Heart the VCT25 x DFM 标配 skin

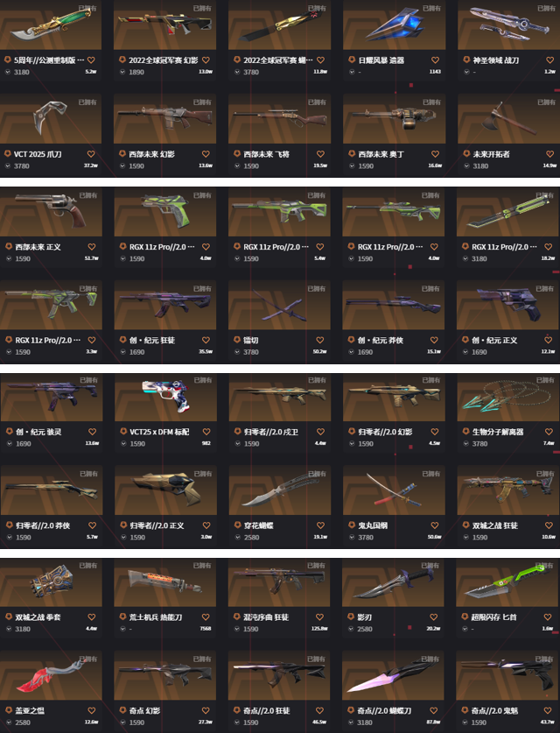[x=206, y=432]
